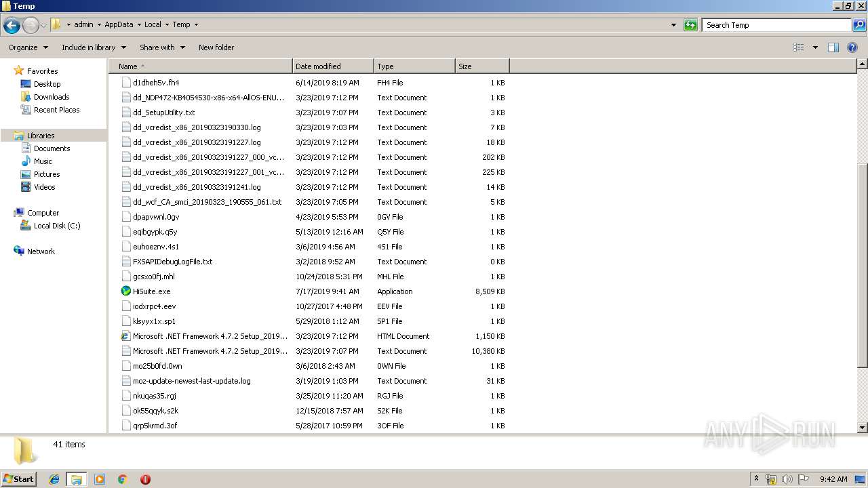Launch Windows Media Player from taskbar
This screenshot has height=488, width=868.
pyautogui.click(x=100, y=479)
